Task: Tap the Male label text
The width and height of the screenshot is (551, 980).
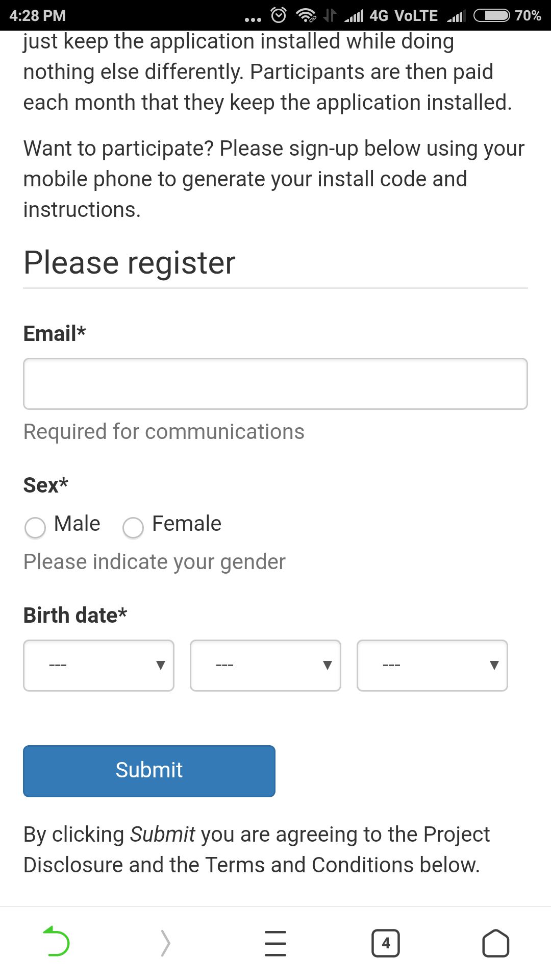Action: pos(78,524)
